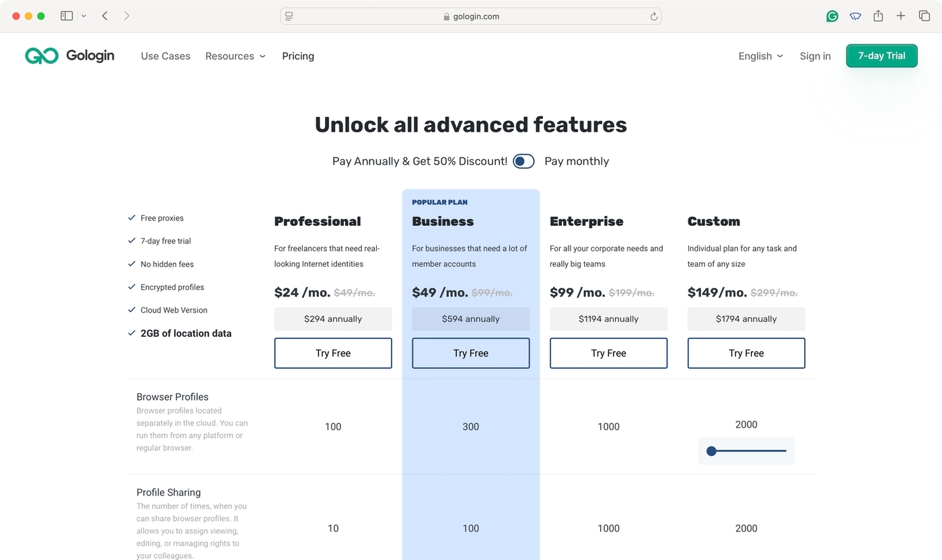Go forward with Safari's forward arrow
The height and width of the screenshot is (560, 942).
point(126,15)
